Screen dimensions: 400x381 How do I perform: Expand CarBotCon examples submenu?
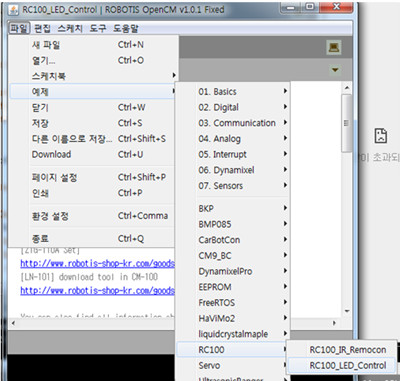233,240
